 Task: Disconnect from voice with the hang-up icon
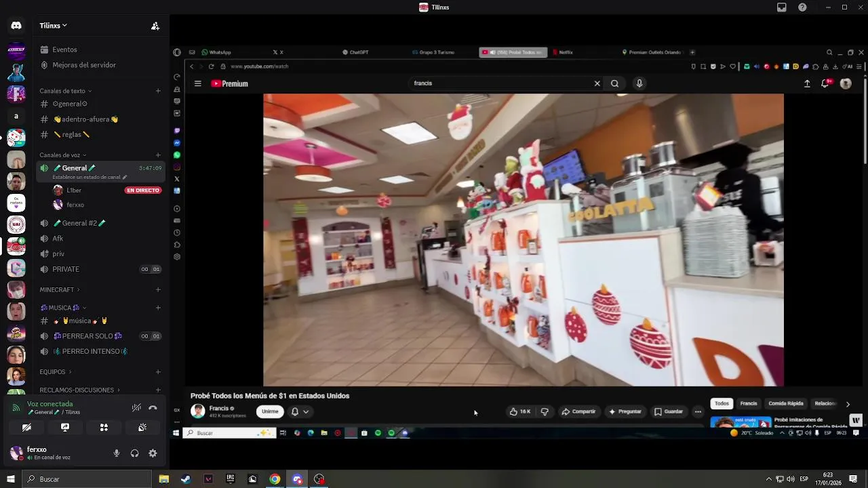(153, 407)
